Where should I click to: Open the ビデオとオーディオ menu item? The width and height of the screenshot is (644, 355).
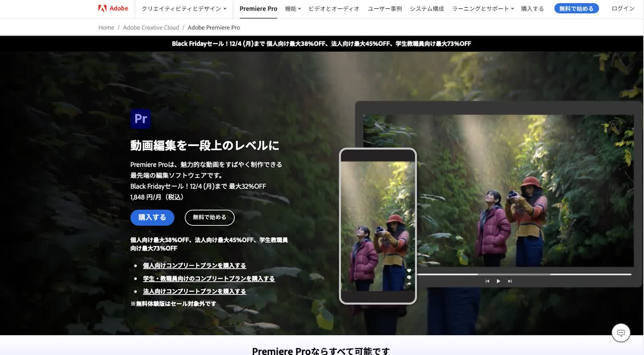click(334, 8)
